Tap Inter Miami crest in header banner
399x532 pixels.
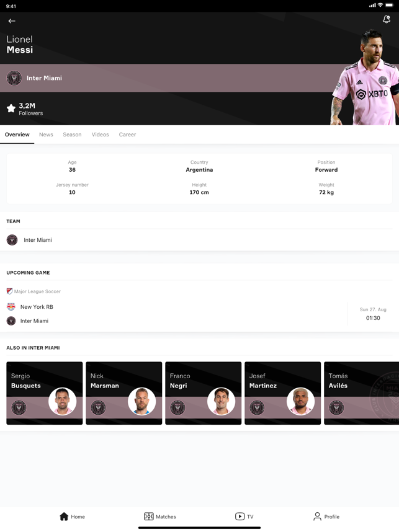click(x=14, y=78)
